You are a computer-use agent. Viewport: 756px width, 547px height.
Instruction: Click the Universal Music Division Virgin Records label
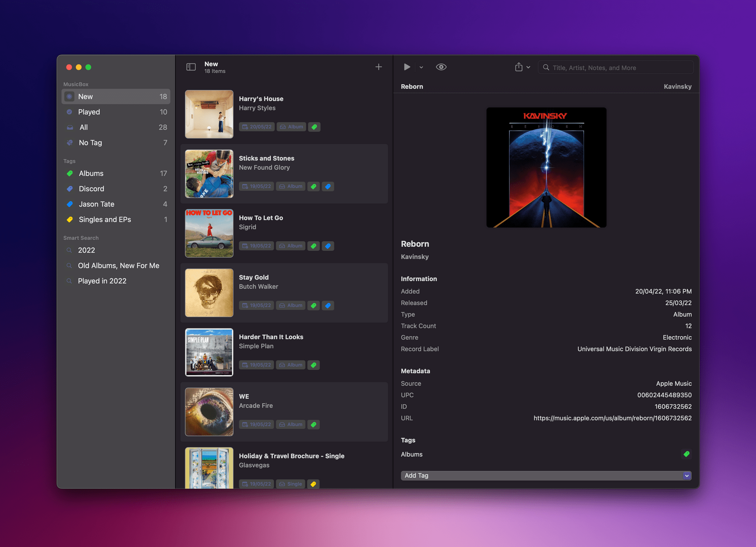tap(635, 349)
